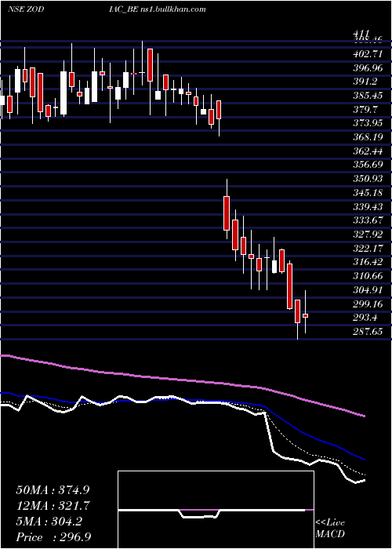Click the 362.44 price axis label
392x549 pixels.
coord(368,151)
